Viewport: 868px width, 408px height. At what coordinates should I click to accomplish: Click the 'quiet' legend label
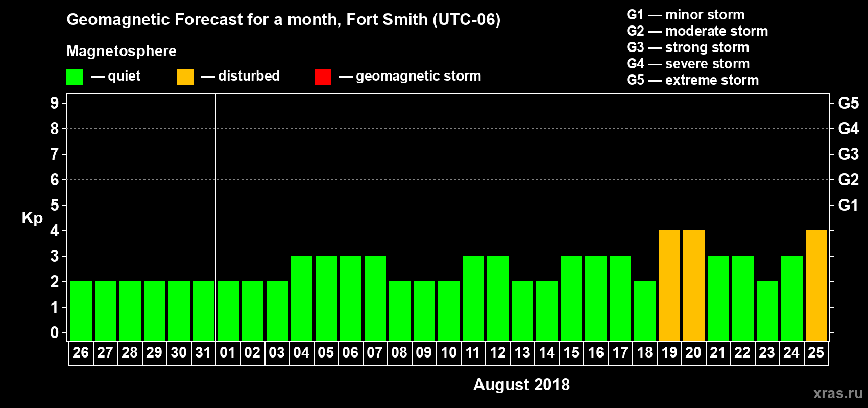[x=124, y=76]
